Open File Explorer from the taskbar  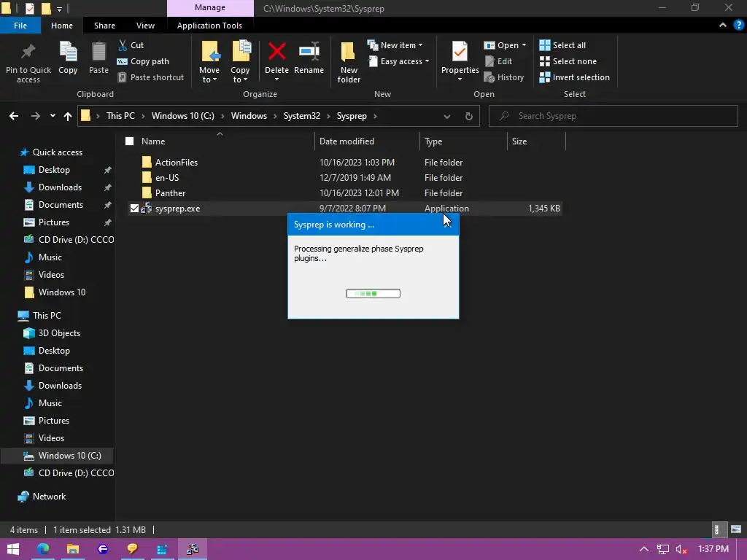(73, 549)
